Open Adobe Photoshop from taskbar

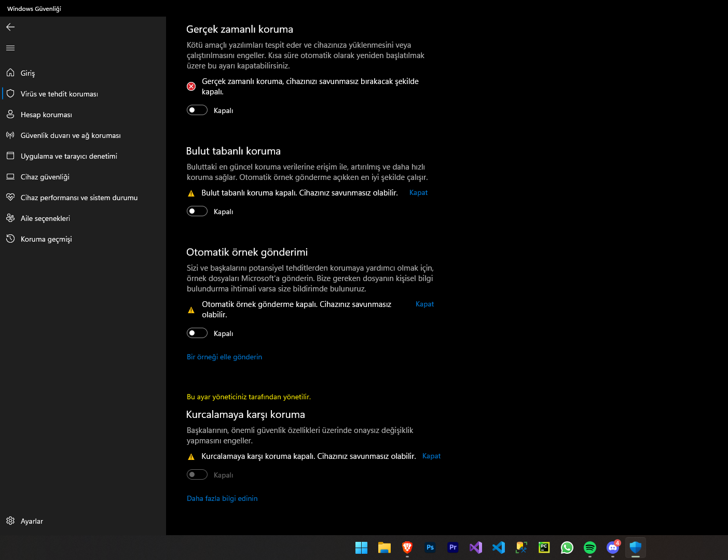(x=430, y=548)
